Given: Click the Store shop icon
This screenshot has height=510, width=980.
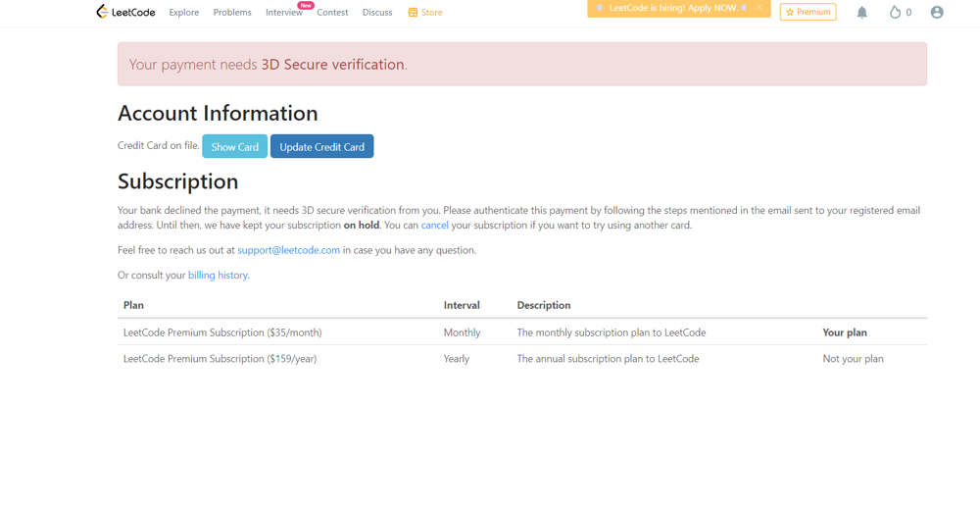Looking at the screenshot, I should click(413, 13).
